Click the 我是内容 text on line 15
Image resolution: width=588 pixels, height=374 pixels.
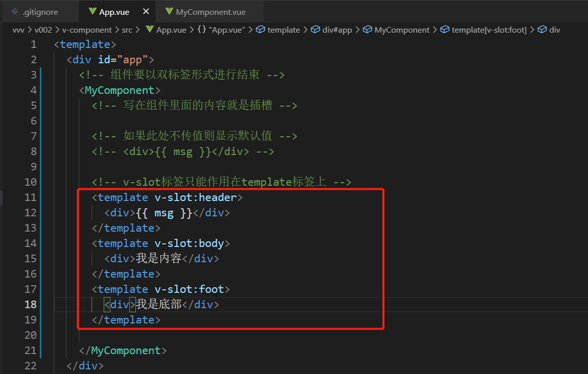click(159, 259)
